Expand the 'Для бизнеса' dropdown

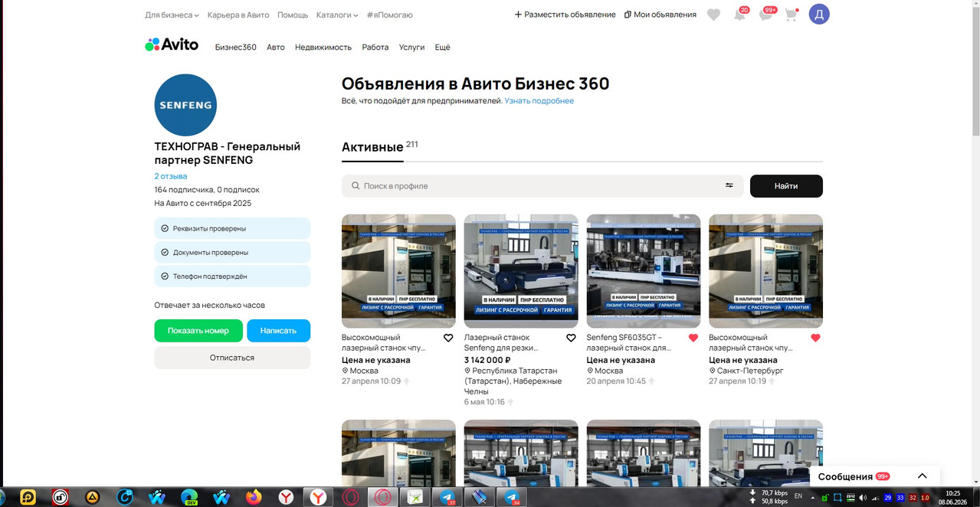point(172,15)
